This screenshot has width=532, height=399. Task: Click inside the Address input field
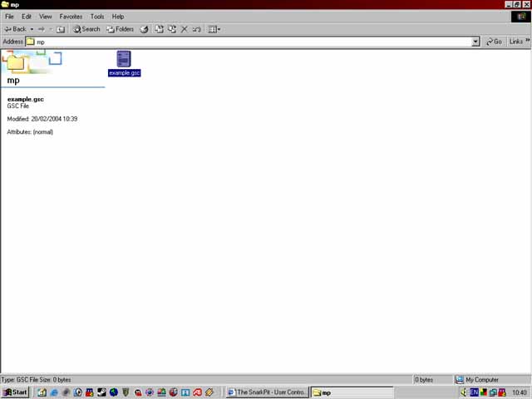click(249, 42)
